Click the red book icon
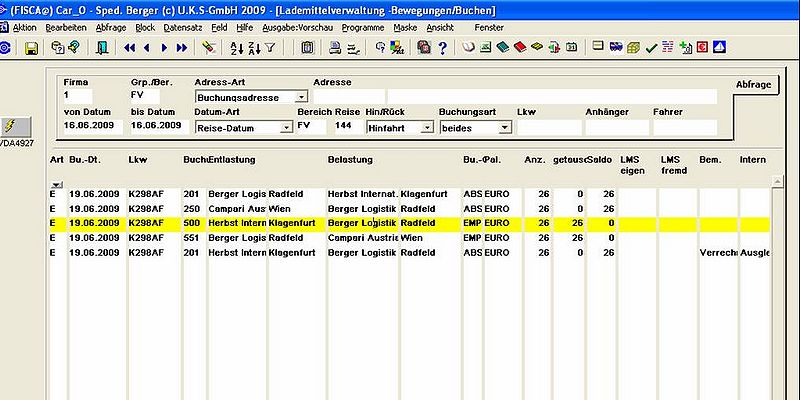 (x=520, y=47)
